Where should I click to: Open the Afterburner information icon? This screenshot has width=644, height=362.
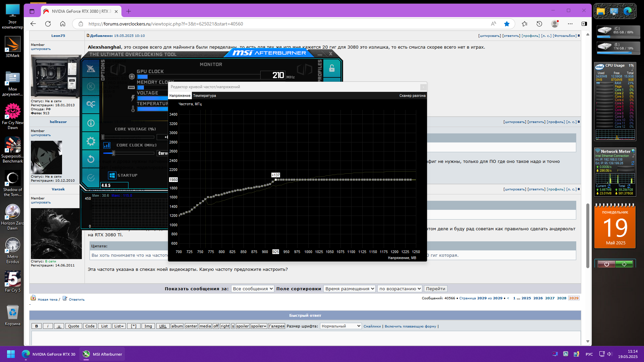(91, 123)
